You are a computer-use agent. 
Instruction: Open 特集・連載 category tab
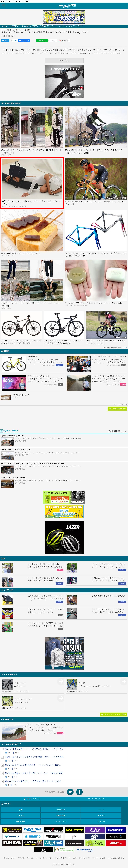(20, 821)
